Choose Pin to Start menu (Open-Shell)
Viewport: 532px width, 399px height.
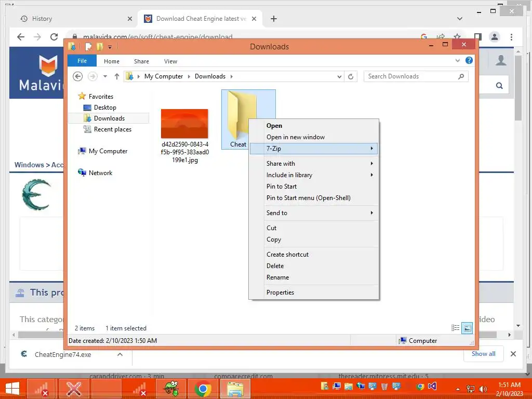(313, 198)
